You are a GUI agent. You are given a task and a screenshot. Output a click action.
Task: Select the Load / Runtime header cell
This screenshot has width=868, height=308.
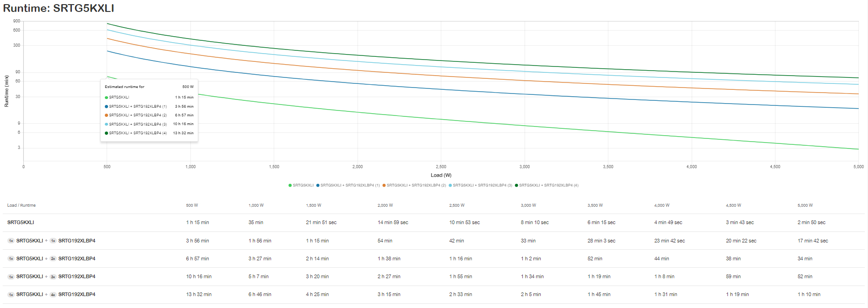pyautogui.click(x=22, y=205)
